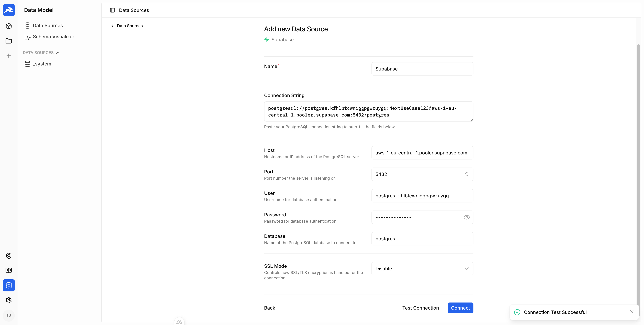Image resolution: width=644 pixels, height=325 pixels.
Task: Click the Connect button
Action: 460,308
